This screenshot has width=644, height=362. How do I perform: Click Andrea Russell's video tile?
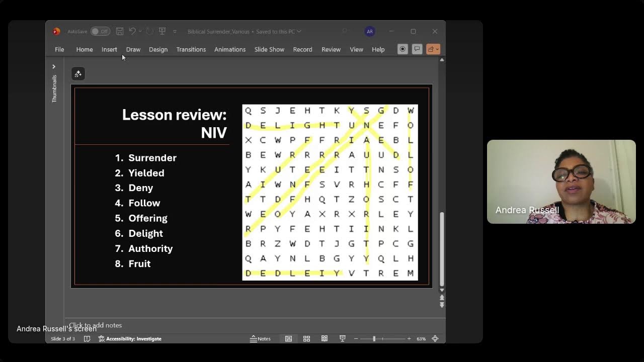pos(561,182)
